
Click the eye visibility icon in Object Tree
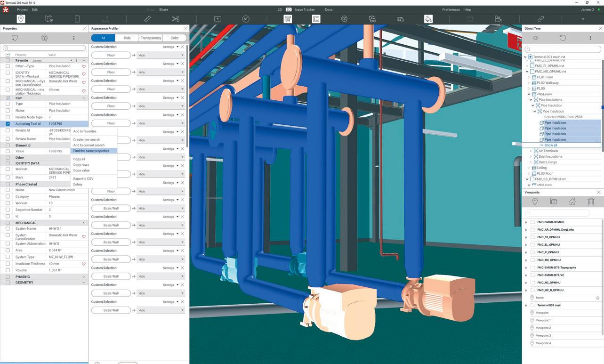pyautogui.click(x=535, y=38)
